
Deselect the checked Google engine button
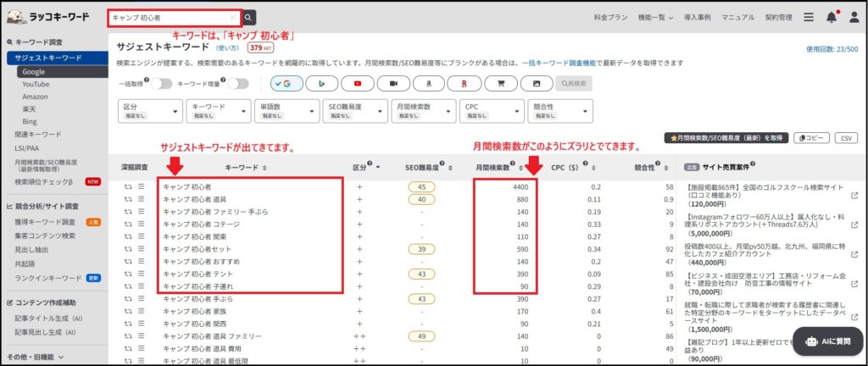tap(286, 83)
